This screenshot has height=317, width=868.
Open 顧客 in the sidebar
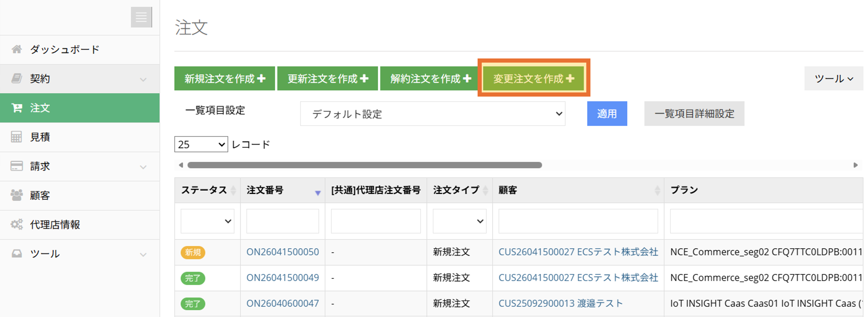tap(80, 196)
